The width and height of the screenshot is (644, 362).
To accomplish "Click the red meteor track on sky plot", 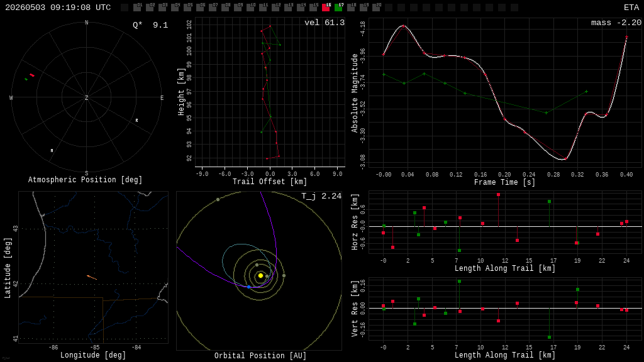I will click(x=32, y=75).
